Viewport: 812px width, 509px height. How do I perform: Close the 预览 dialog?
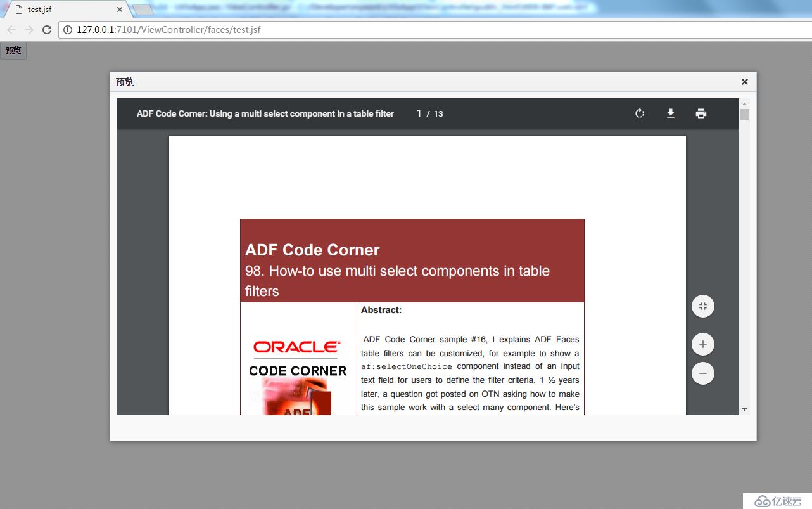point(745,82)
